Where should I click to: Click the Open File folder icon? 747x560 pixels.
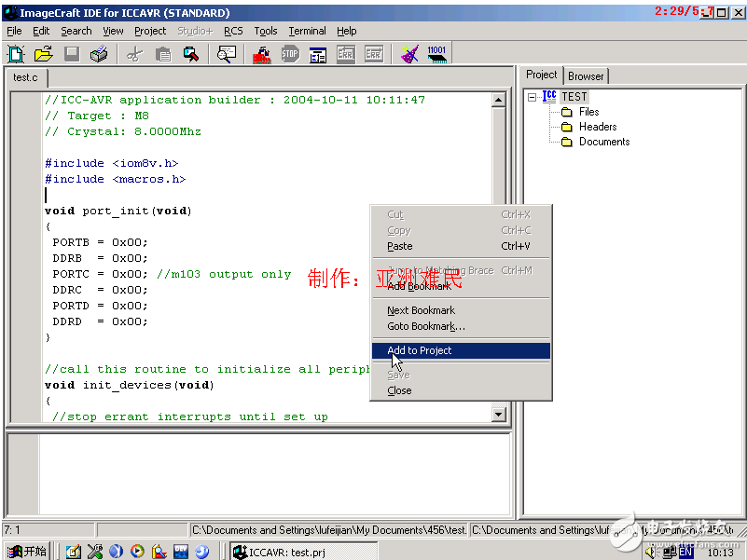[x=43, y=54]
